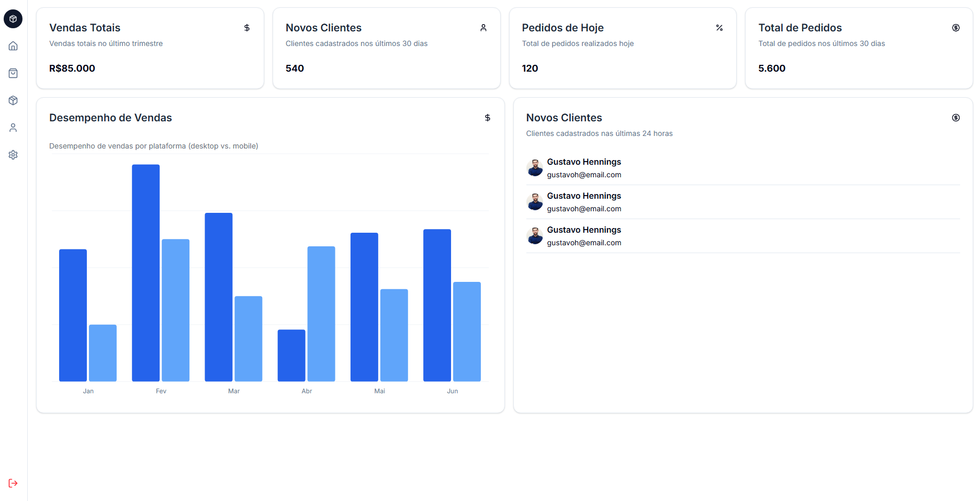Click the R$85.000 total sales value

72,68
